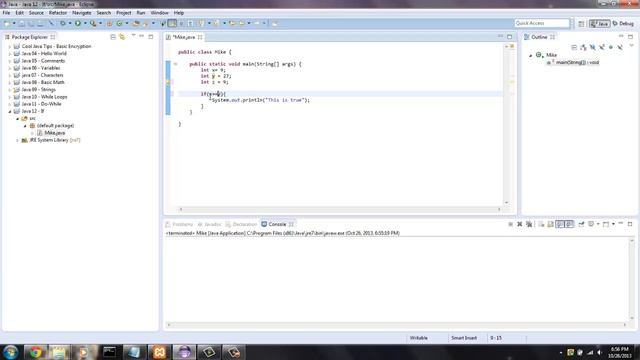This screenshot has height=360, width=640.
Task: Click the volume icon in system tray
Action: (x=599, y=352)
